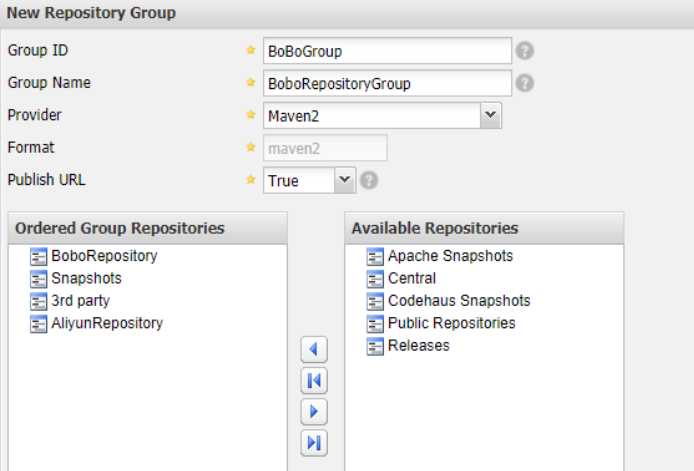Click the move-all-left first arrow button
This screenshot has height=471, width=694.
point(315,380)
